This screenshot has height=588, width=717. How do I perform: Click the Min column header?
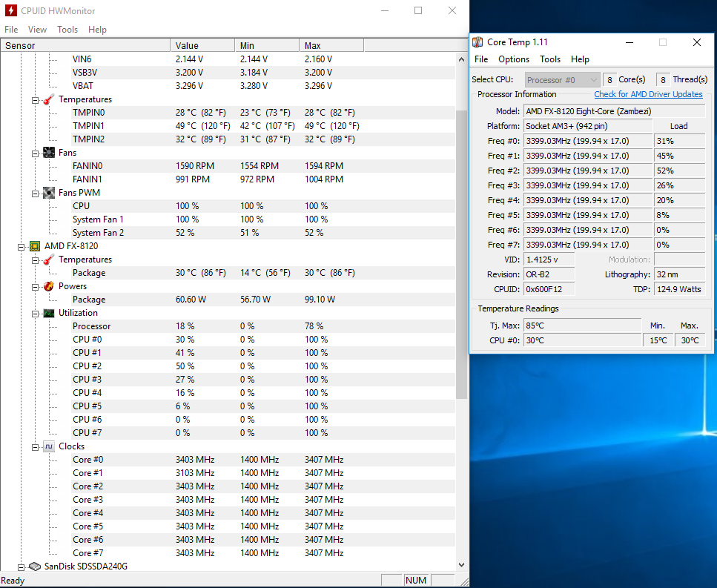[x=267, y=46]
